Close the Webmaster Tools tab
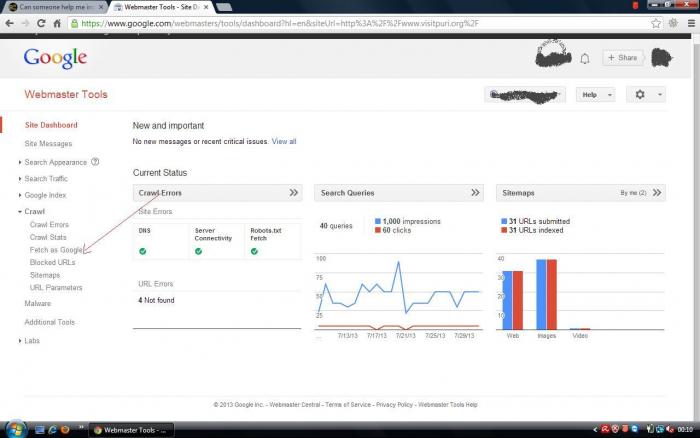The image size is (700, 438). pos(206,7)
